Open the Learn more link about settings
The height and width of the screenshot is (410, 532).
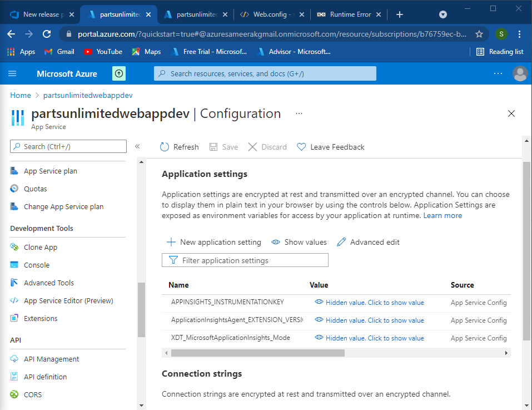click(442, 215)
